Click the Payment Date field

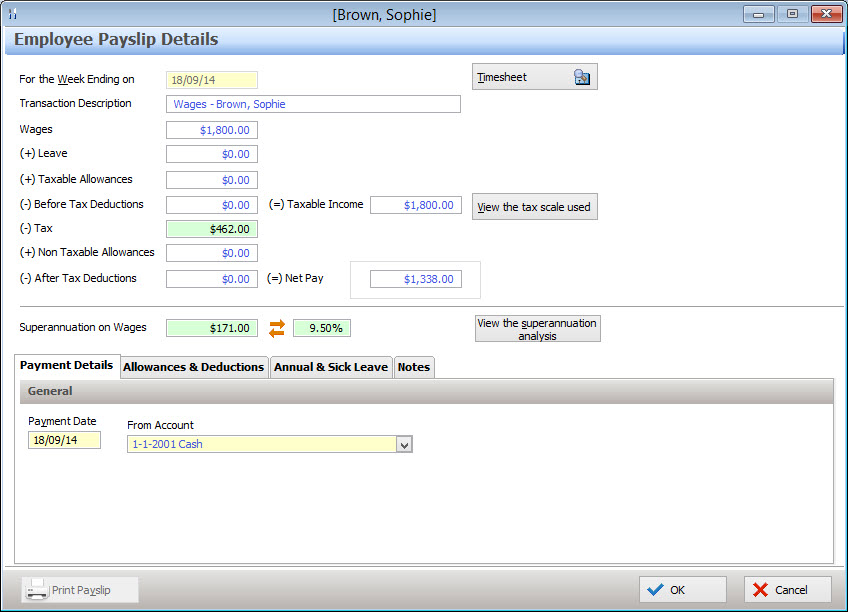click(x=63, y=439)
